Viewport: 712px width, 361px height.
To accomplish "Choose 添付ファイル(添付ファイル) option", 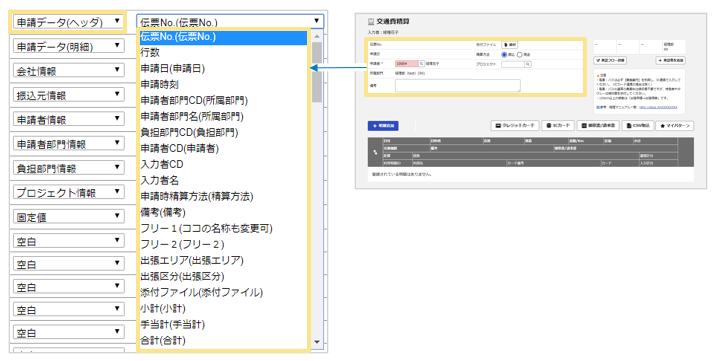I will click(x=223, y=292).
